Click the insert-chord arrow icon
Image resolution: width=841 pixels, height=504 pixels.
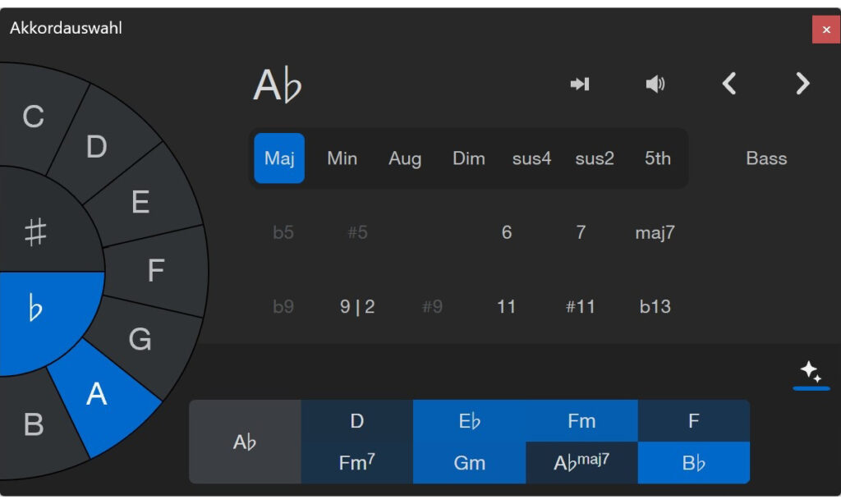tap(581, 83)
